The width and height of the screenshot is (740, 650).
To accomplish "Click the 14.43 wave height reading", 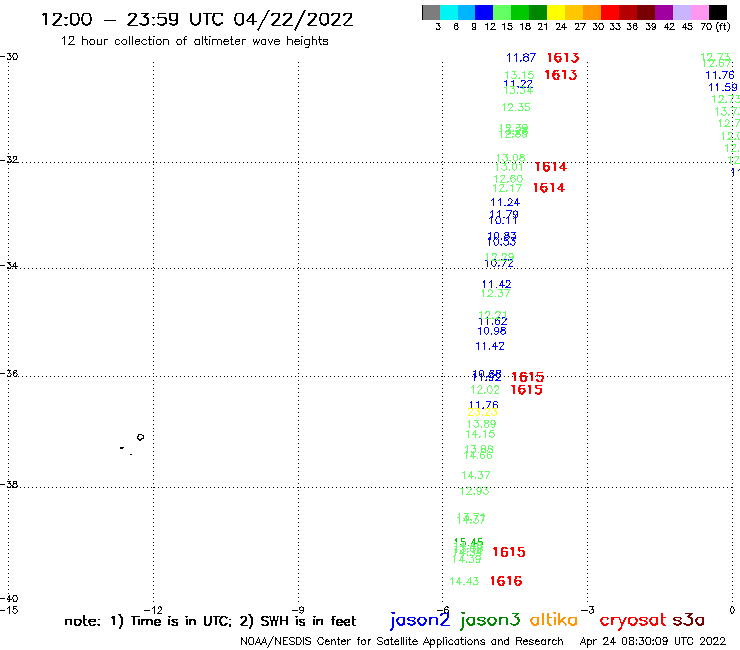I will tap(464, 582).
